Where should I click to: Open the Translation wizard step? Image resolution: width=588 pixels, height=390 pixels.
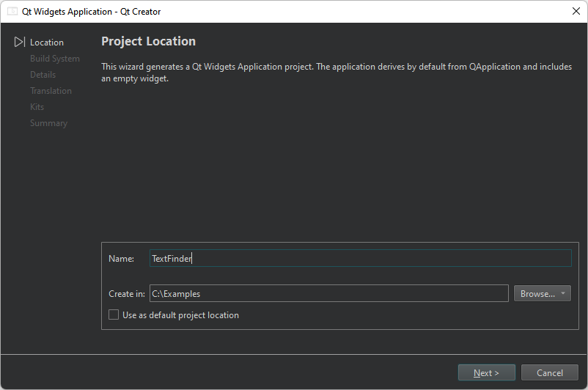(51, 91)
